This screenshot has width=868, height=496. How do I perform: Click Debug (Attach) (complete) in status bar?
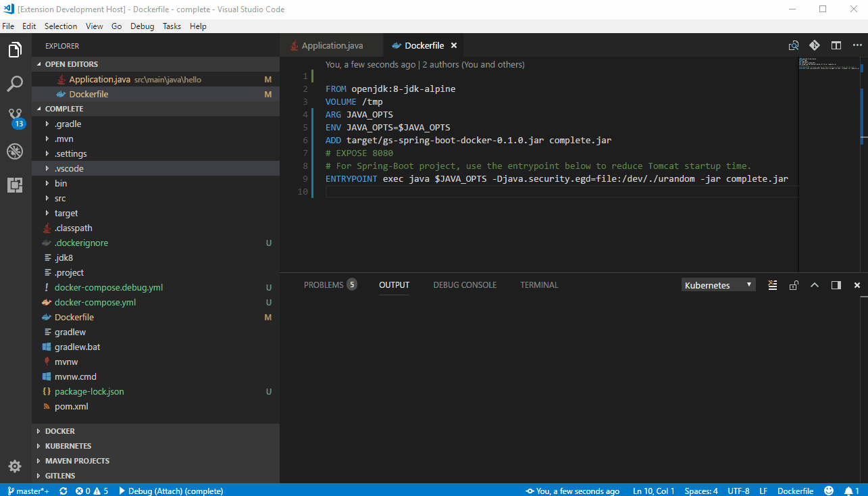[171, 491]
